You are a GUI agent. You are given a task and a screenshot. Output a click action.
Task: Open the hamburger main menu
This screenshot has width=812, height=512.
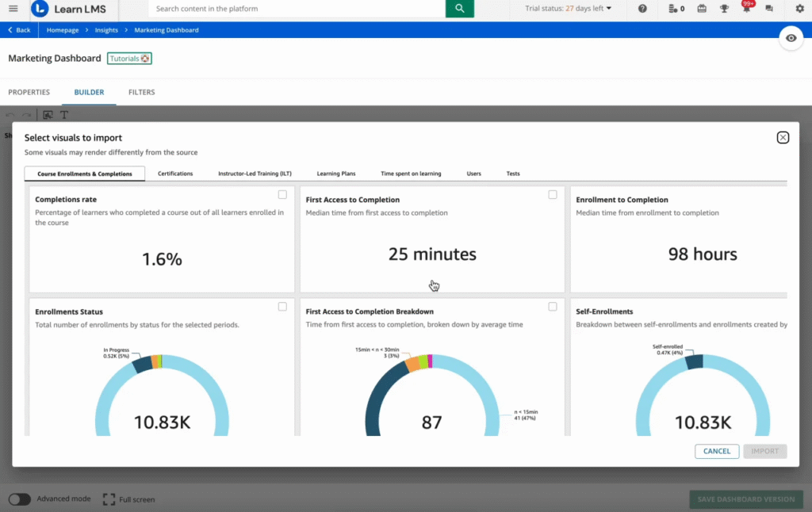coord(13,9)
